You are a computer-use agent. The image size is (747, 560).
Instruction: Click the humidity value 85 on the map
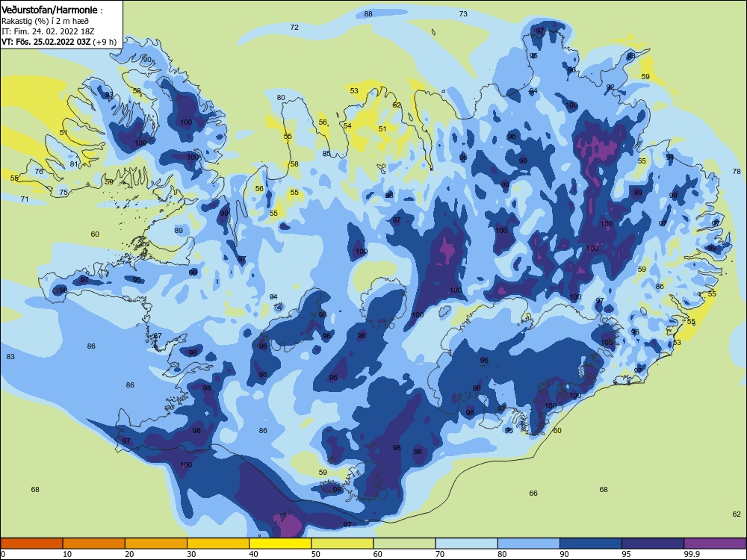(326, 153)
